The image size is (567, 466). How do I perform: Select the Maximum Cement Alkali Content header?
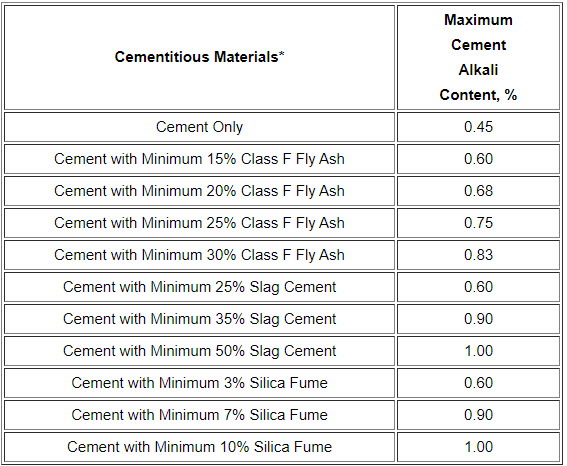pyautogui.click(x=478, y=57)
